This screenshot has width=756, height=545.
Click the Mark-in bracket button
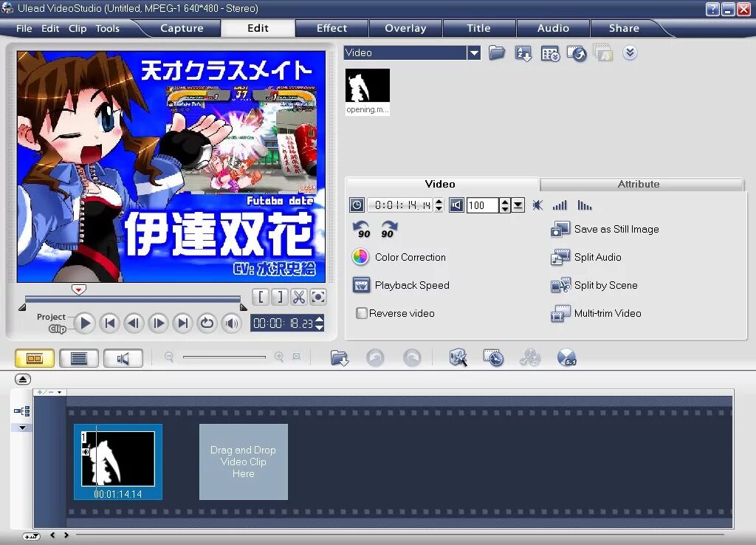(x=261, y=297)
